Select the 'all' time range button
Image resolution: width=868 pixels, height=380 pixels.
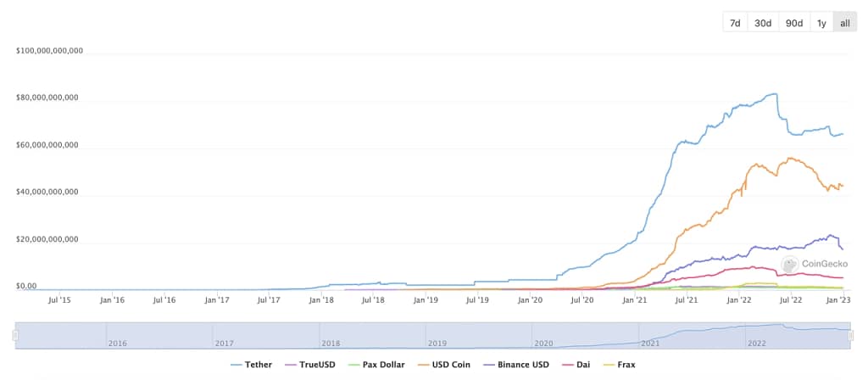pos(845,23)
